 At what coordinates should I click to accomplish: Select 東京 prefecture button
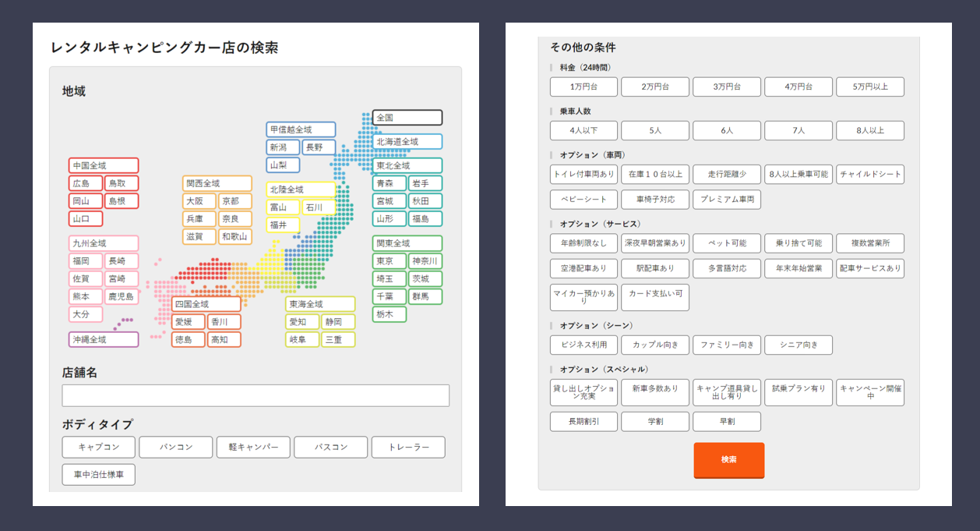pyautogui.click(x=389, y=261)
